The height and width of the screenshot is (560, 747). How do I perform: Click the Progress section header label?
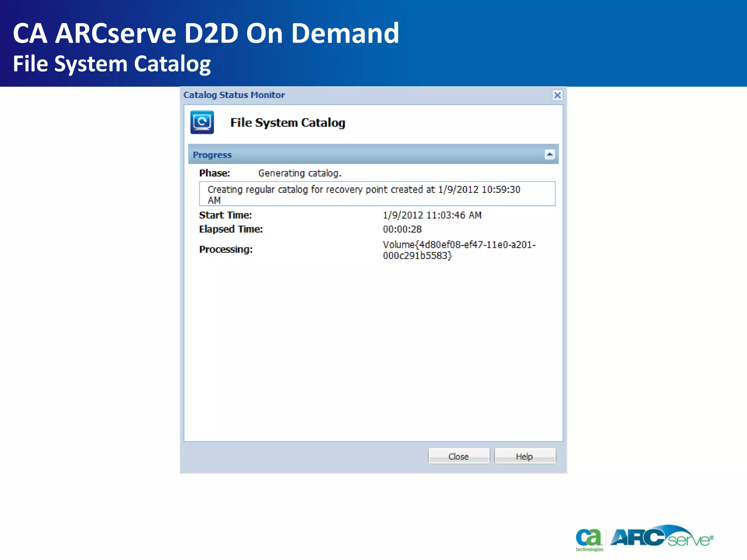click(212, 155)
